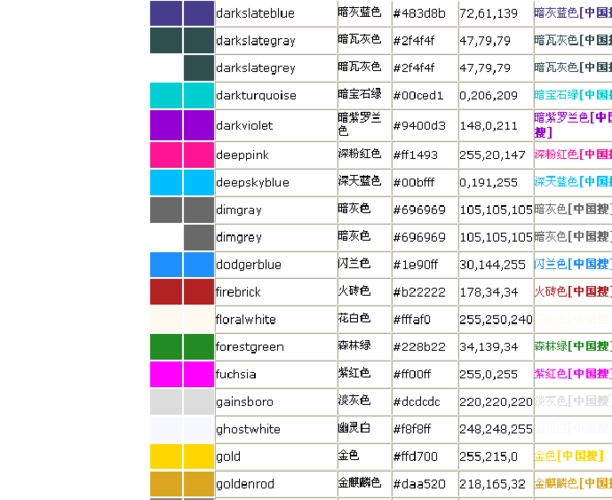Click the hex value #ffd700
Viewport: 612px width, 500px height.
coord(415,456)
